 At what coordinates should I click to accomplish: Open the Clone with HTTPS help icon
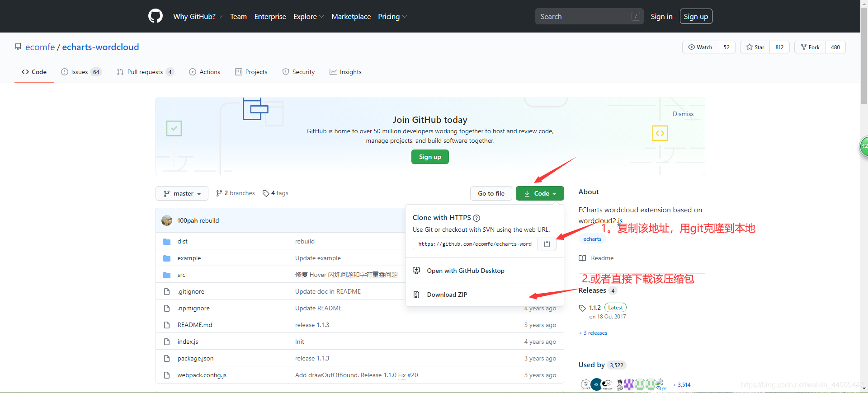coord(476,218)
